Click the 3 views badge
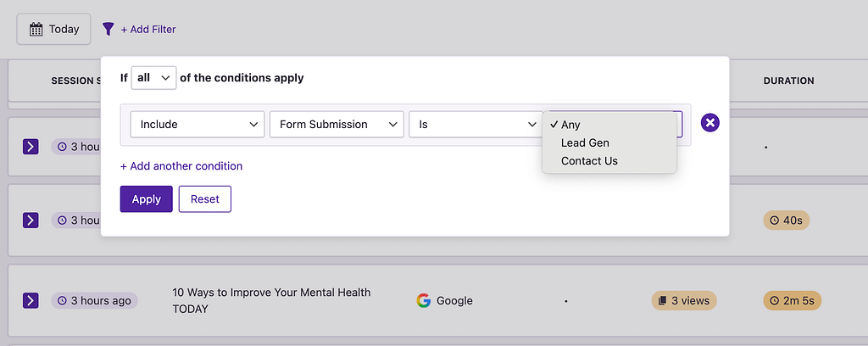 click(684, 300)
